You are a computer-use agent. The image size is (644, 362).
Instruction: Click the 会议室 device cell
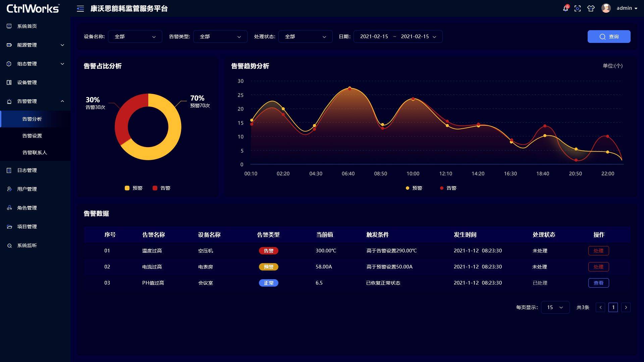(x=205, y=283)
